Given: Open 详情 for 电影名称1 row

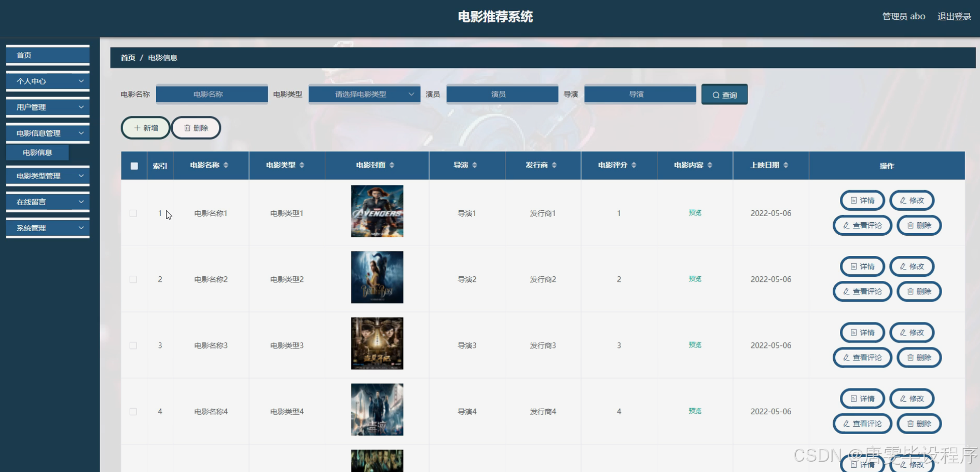Looking at the screenshot, I should (x=862, y=200).
